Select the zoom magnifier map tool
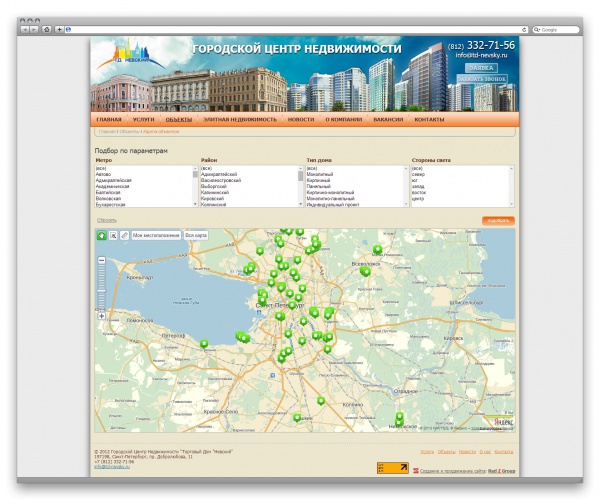This screenshot has height=500, width=600. (113, 235)
